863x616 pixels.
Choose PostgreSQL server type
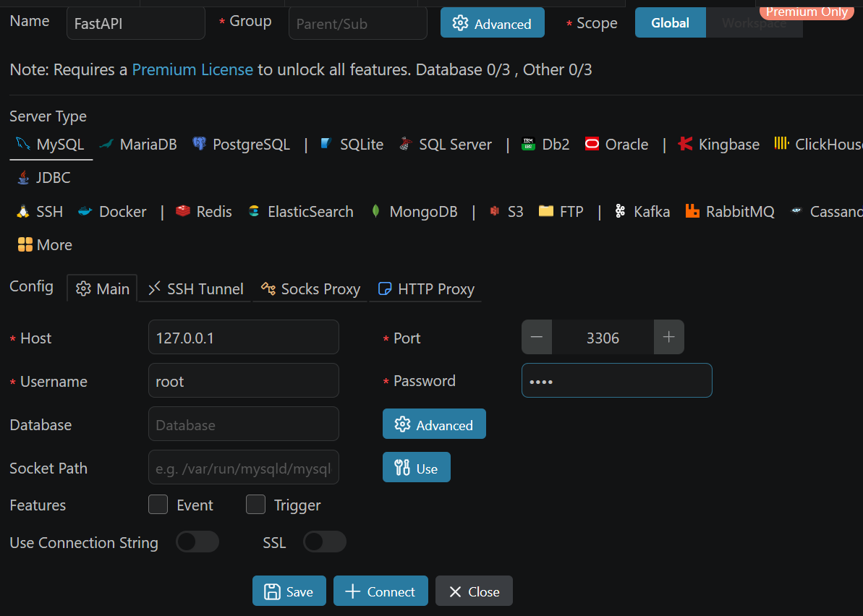[x=241, y=145]
